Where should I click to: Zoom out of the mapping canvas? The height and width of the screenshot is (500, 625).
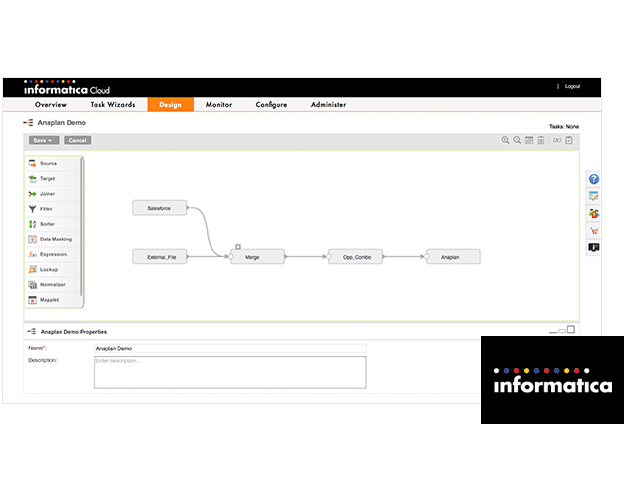tap(517, 140)
